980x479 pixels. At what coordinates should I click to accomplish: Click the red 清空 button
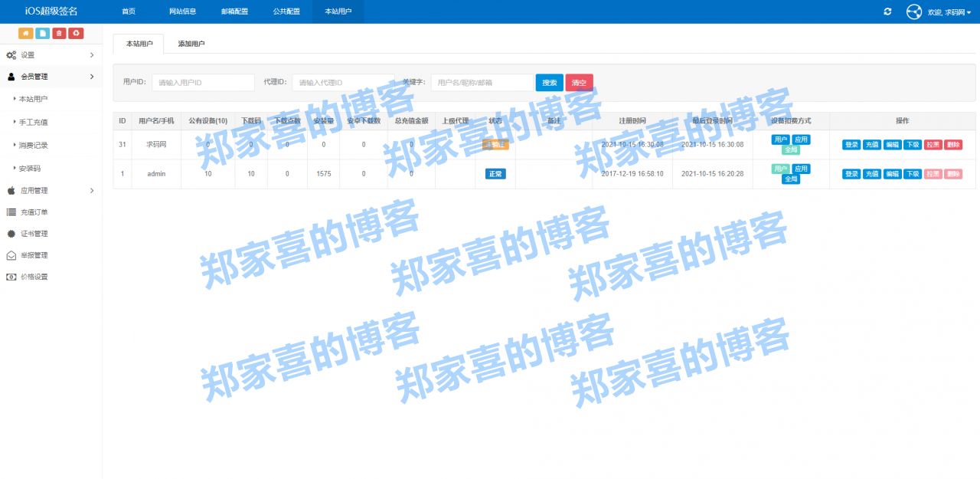(579, 83)
